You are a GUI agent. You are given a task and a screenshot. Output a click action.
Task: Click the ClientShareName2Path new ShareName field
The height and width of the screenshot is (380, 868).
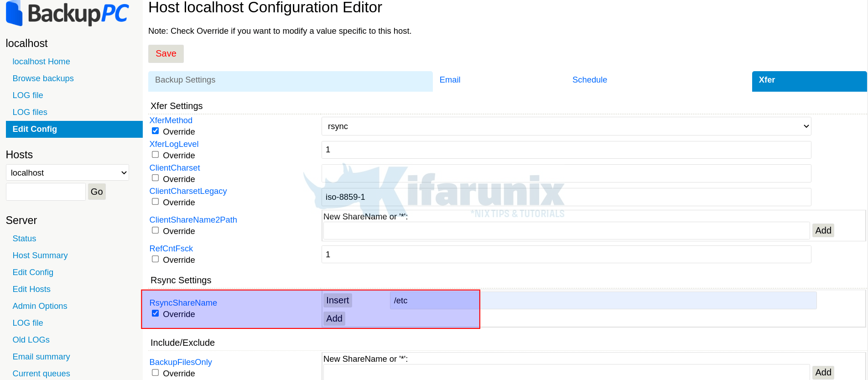click(x=567, y=231)
